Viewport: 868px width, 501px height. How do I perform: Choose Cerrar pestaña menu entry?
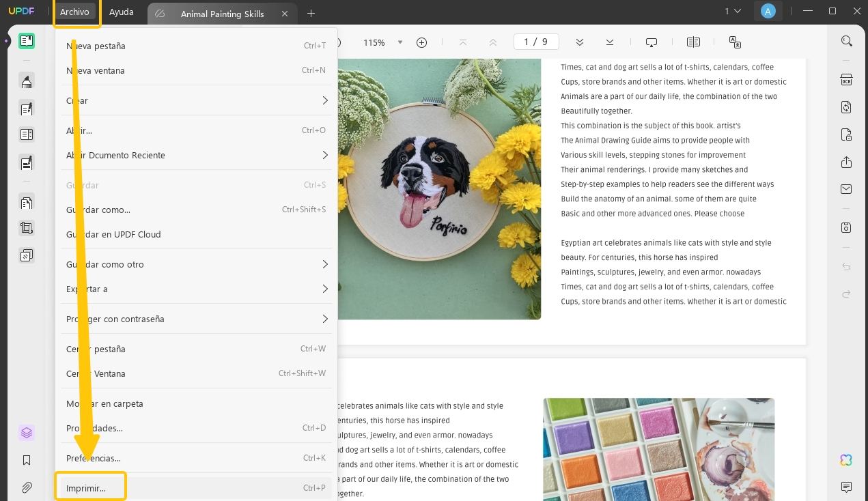(x=196, y=349)
